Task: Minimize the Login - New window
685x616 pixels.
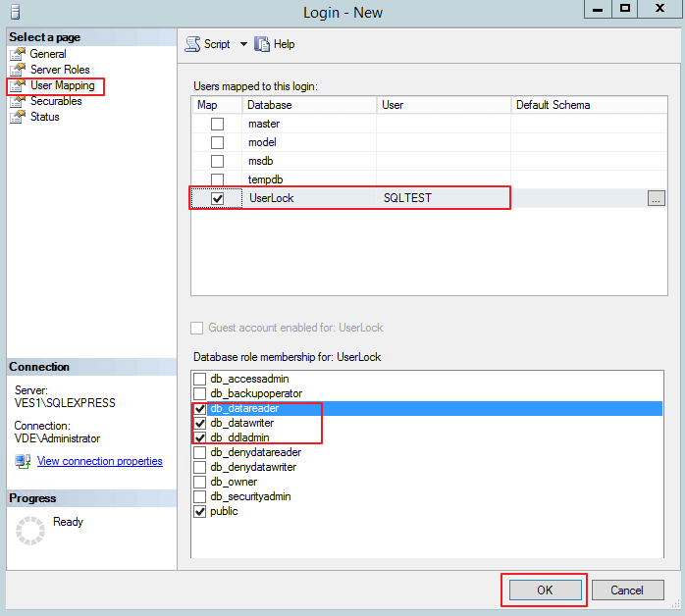Action: pos(598,9)
